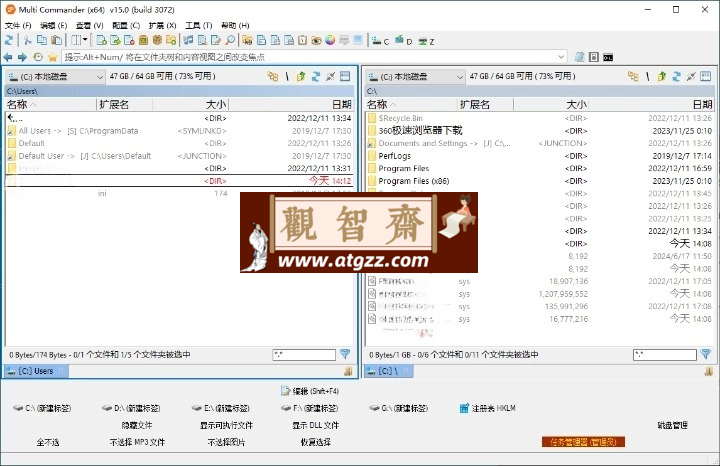The width and height of the screenshot is (720, 466).
Task: Click the 显示 DLL 文件 button
Action: click(315, 425)
